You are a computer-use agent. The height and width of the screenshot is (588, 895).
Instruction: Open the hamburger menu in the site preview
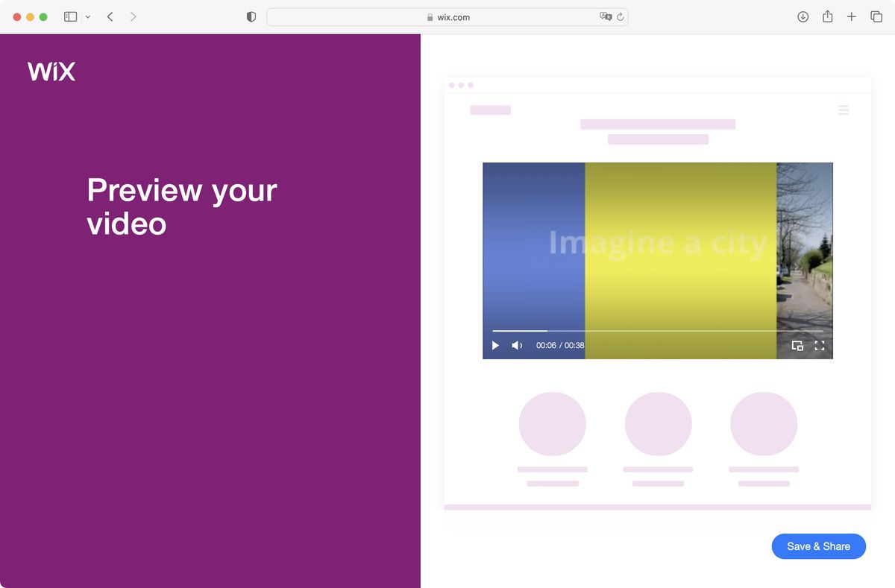844,110
